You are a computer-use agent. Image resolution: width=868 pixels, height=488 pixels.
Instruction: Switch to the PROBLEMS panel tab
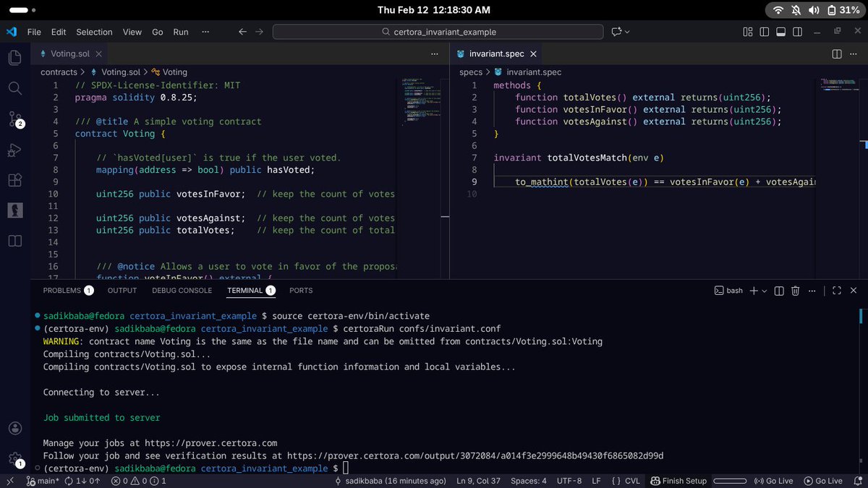click(68, 291)
